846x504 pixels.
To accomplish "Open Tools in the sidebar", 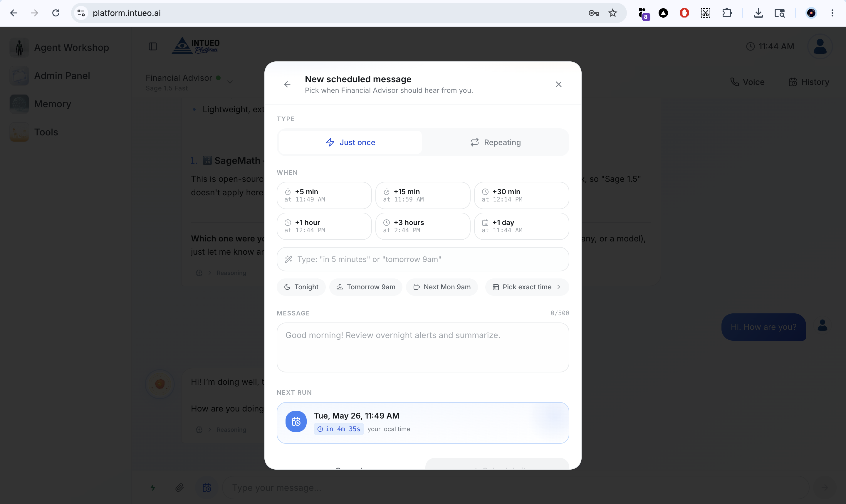I will [x=34, y=132].
